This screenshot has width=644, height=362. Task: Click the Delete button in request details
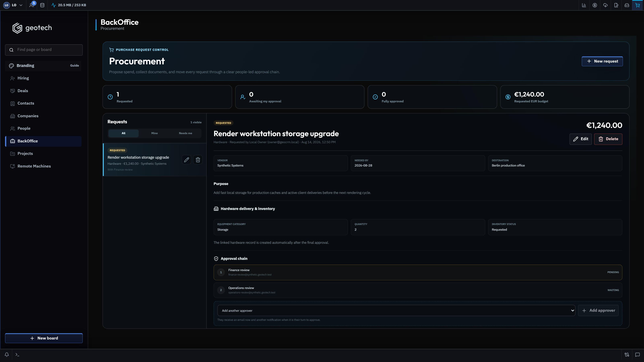pyautogui.click(x=608, y=139)
